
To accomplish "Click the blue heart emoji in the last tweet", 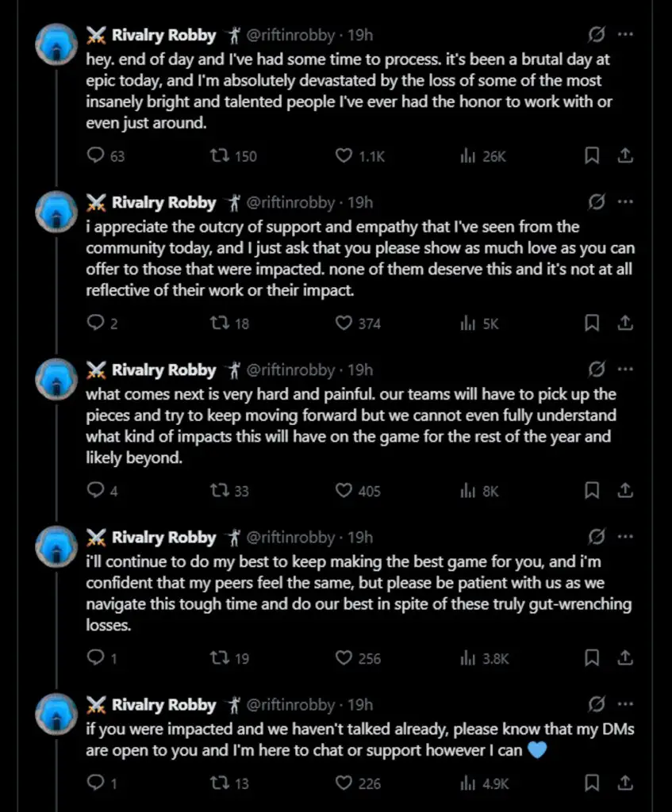I will click(x=536, y=750).
